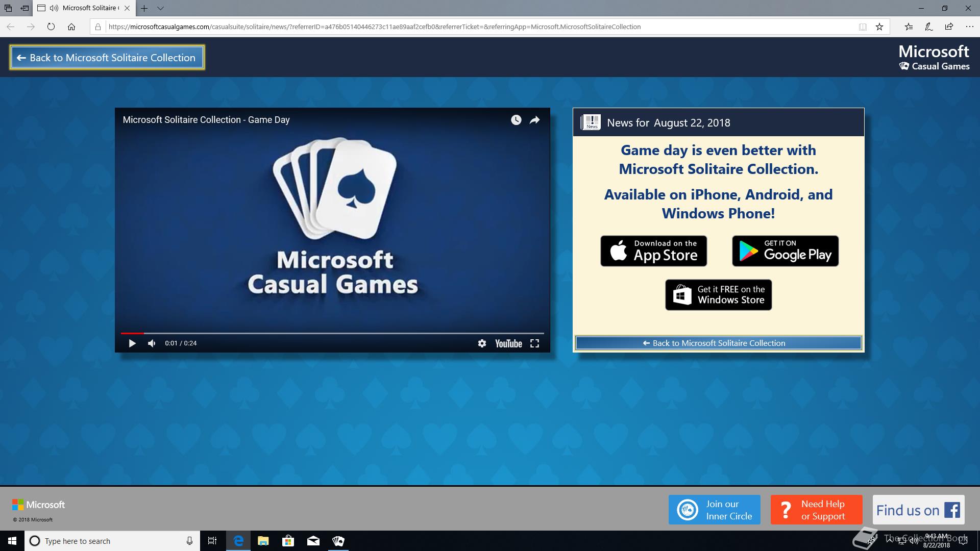The height and width of the screenshot is (551, 980).
Task: Click the Microsoft logo in the footer
Action: [x=39, y=505]
